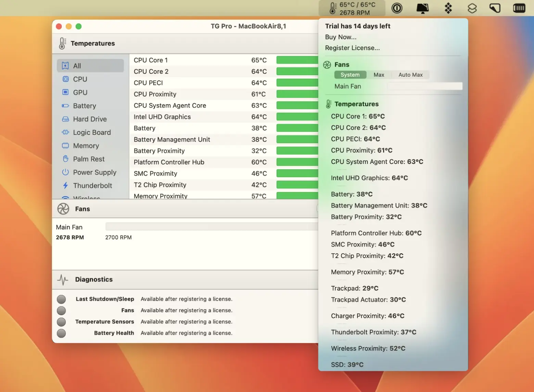The height and width of the screenshot is (392, 534).
Task: Click the Last Shutdown/Sleep status indicator
Action: click(61, 299)
